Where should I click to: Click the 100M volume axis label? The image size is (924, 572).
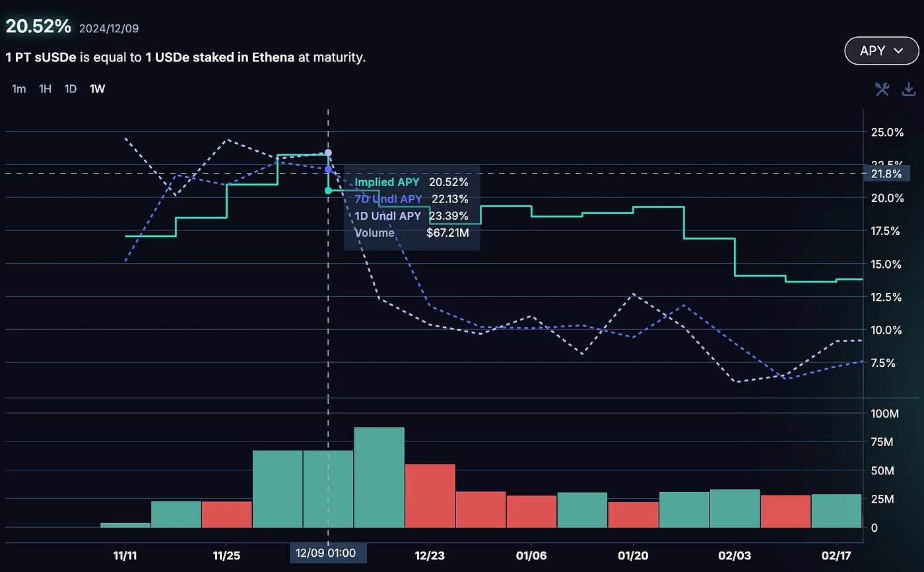pyautogui.click(x=885, y=414)
